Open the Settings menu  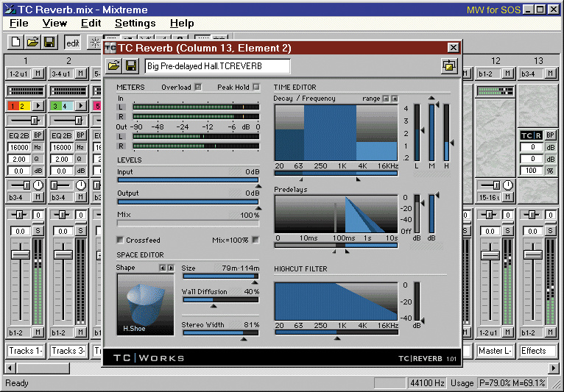pyautogui.click(x=135, y=24)
